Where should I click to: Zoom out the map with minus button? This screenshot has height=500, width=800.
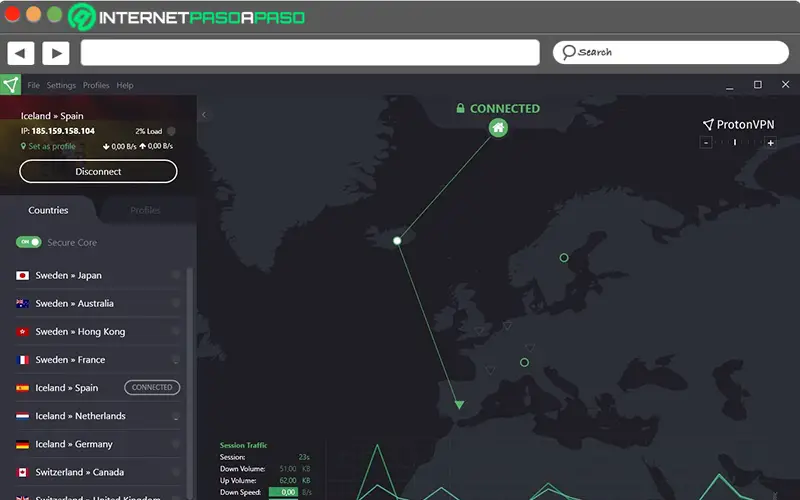[706, 143]
